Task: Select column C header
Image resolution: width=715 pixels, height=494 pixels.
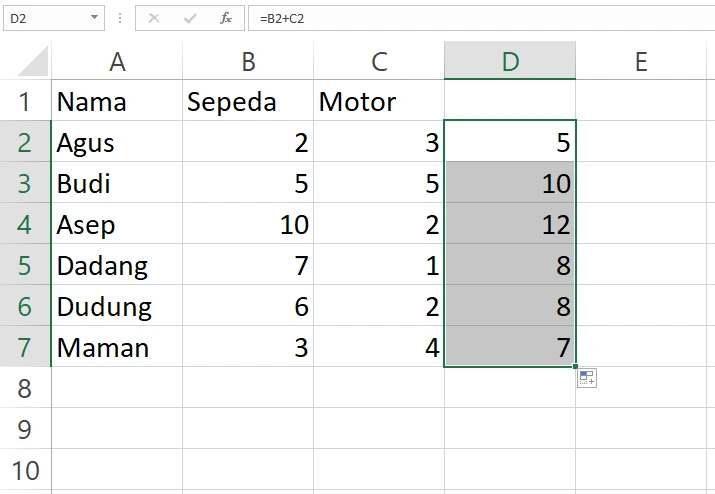Action: (x=379, y=61)
